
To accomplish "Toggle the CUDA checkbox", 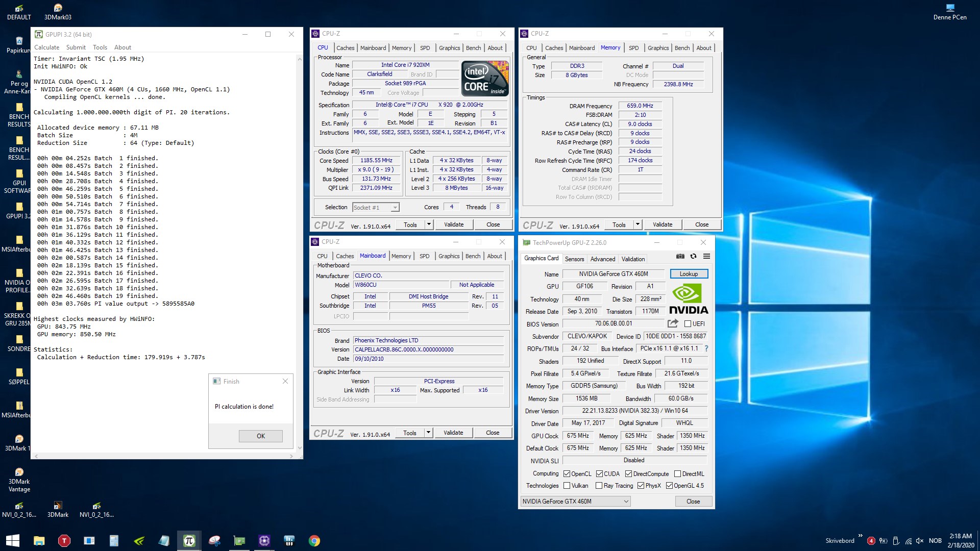I will pyautogui.click(x=599, y=473).
